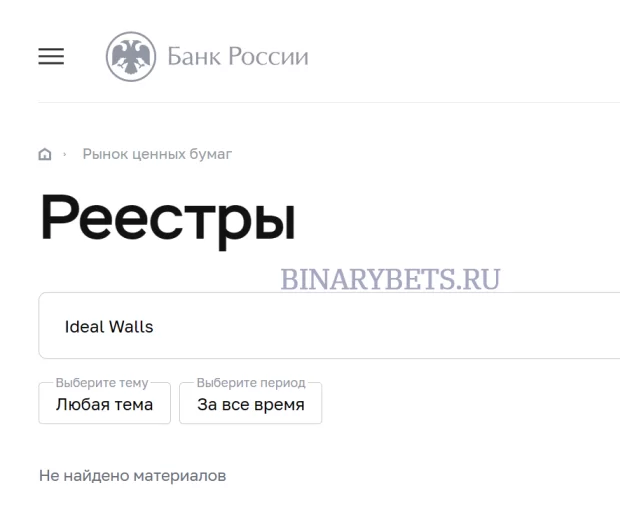Click the Банк России wordmark
The width and height of the screenshot is (620, 518).
click(x=238, y=57)
